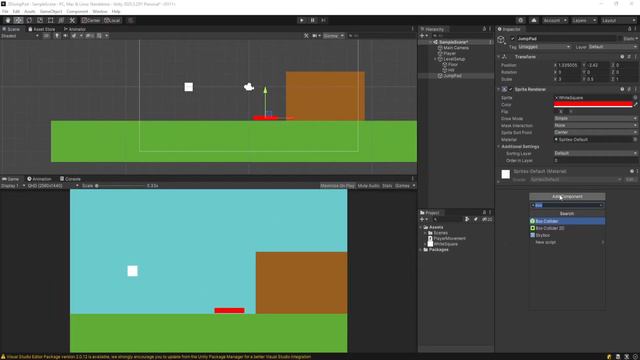Click the Step frame button
640x360 pixels.
(x=323, y=20)
